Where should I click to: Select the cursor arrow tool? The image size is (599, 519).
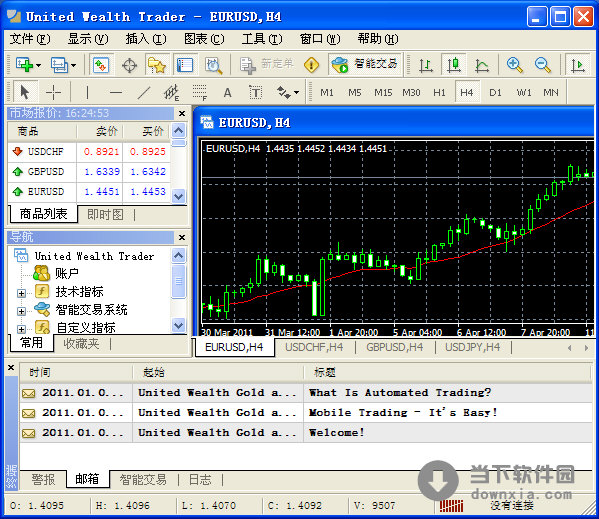[x=25, y=92]
